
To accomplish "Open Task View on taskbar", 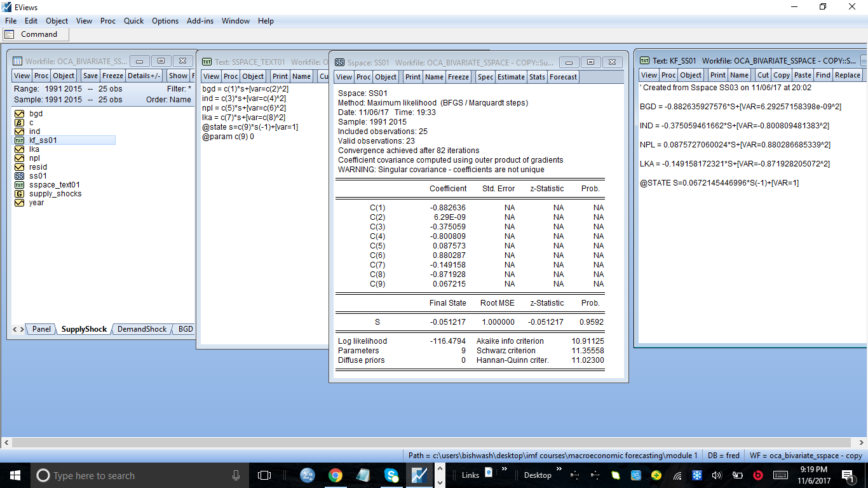I will [264, 475].
